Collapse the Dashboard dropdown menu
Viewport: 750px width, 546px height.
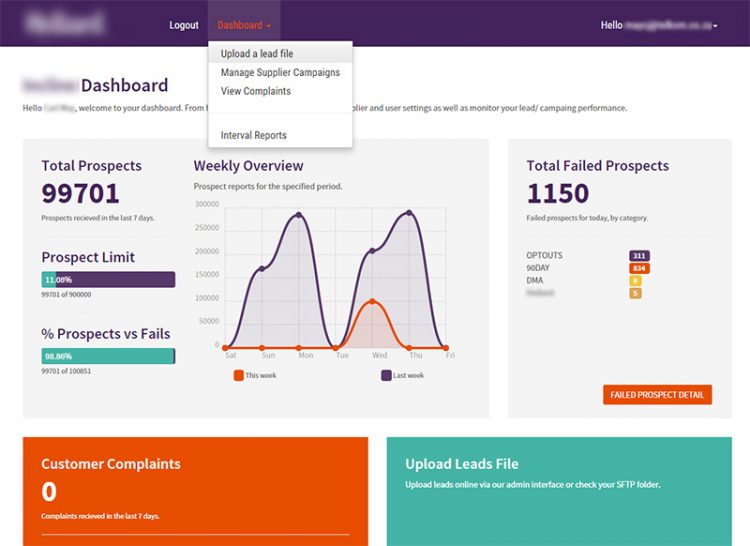pos(244,25)
